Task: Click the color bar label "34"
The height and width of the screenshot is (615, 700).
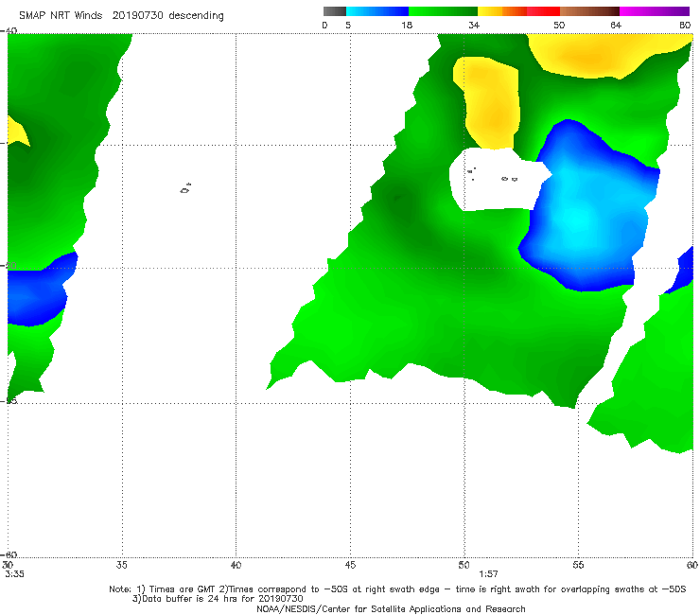Action: pos(474,25)
